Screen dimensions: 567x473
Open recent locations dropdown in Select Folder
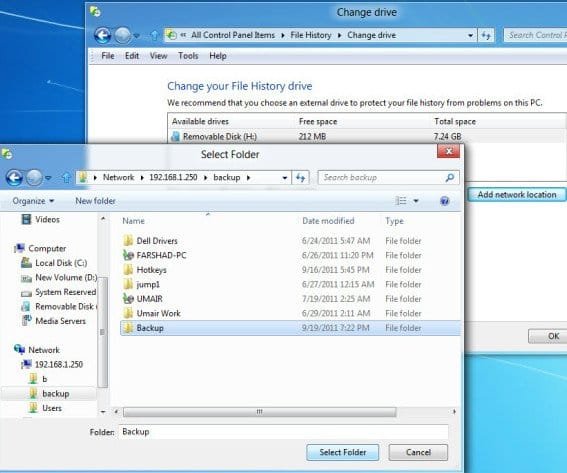point(48,178)
